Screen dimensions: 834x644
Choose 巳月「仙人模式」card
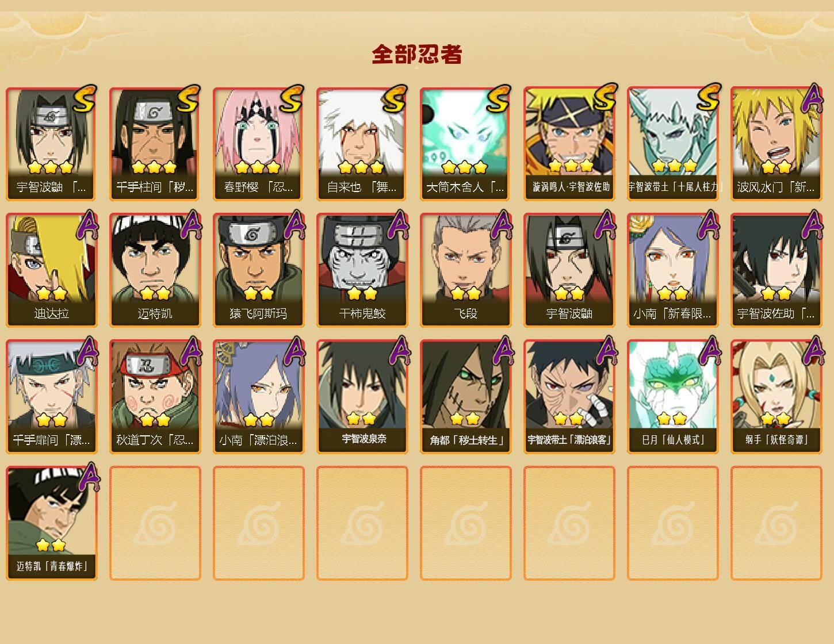coord(673,396)
